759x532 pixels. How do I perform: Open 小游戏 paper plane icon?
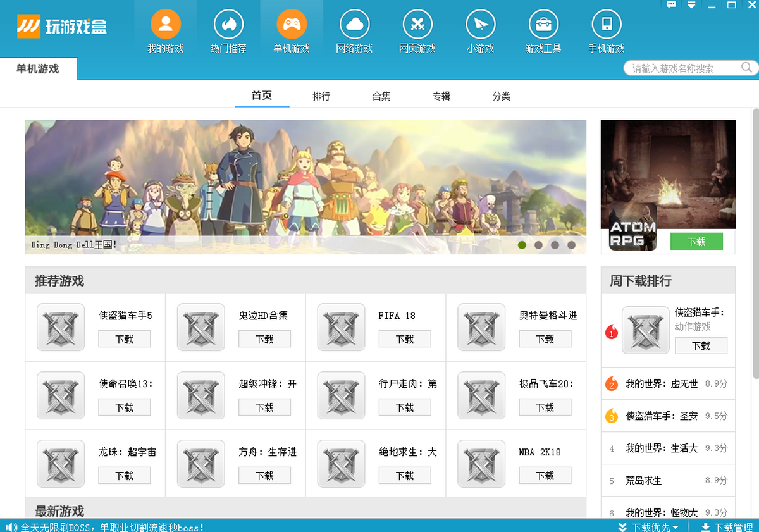pos(481,25)
